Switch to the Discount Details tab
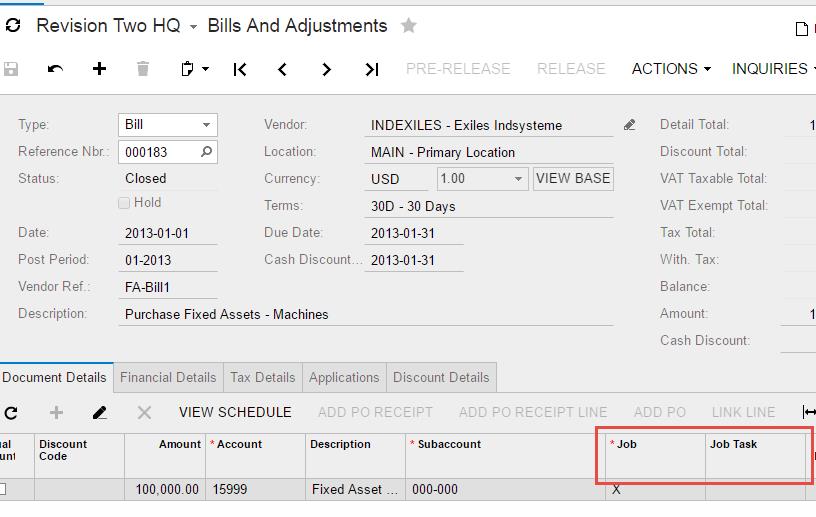 (x=441, y=377)
